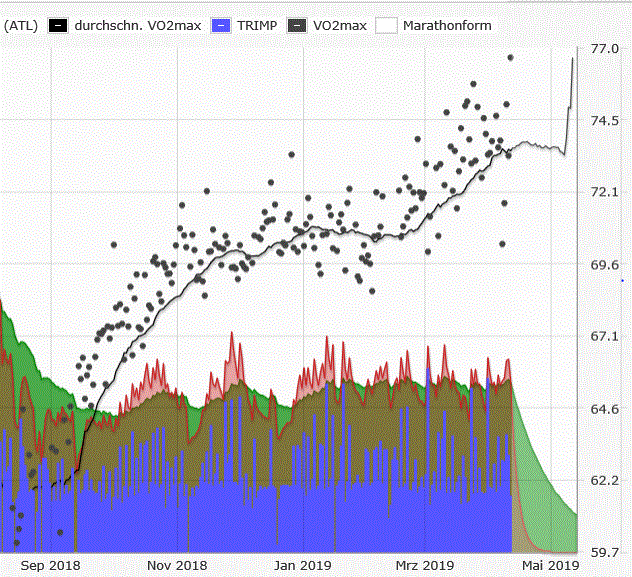Click the Marathonform line's final peak
The width and height of the screenshot is (632, 577).
[x=573, y=58]
